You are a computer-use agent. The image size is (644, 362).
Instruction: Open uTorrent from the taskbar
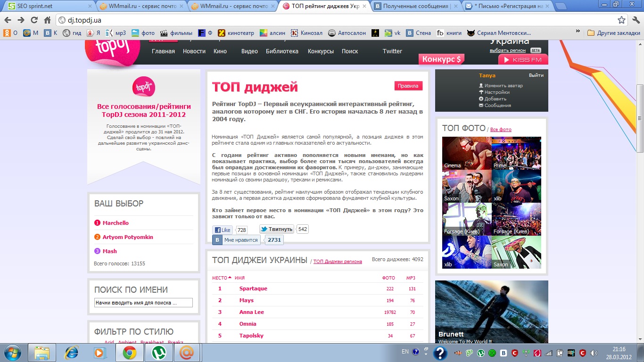point(159,353)
